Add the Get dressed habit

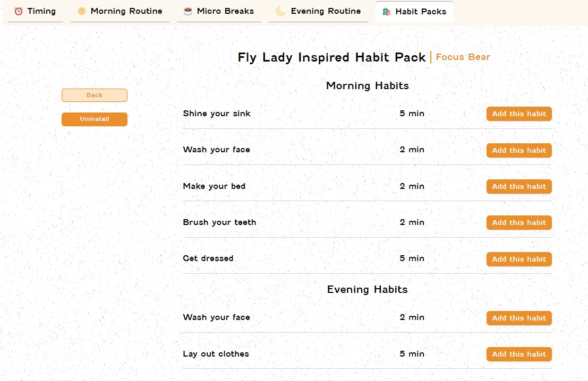coord(518,259)
